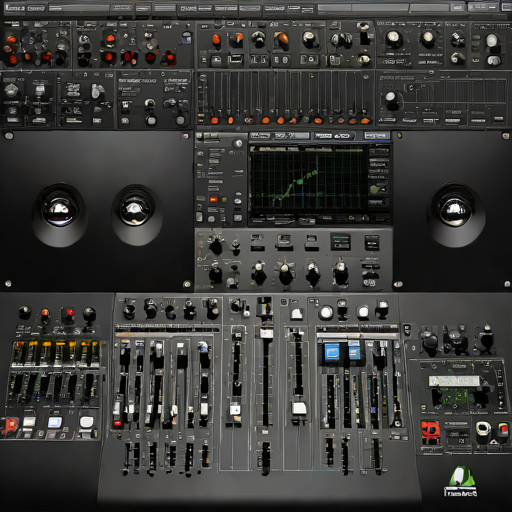Click the silver button between the red and blue-lit buttons
Image resolution: width=512 pixels, height=512 pixels.
click(x=29, y=422)
